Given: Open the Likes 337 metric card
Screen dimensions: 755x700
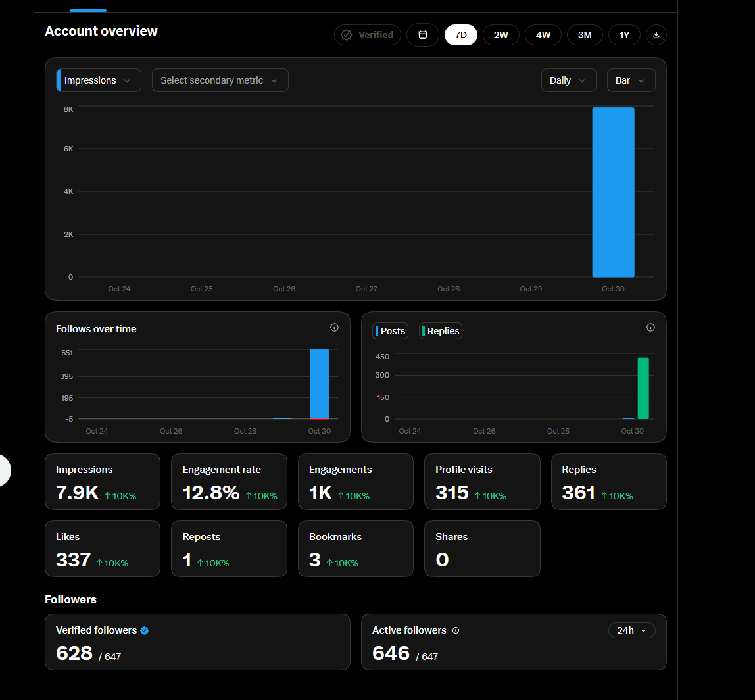Looking at the screenshot, I should 103,549.
